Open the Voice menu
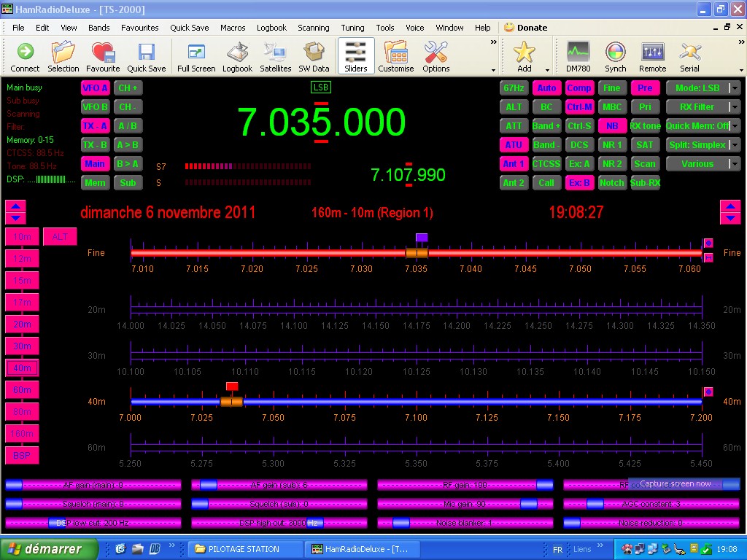 pyautogui.click(x=414, y=28)
